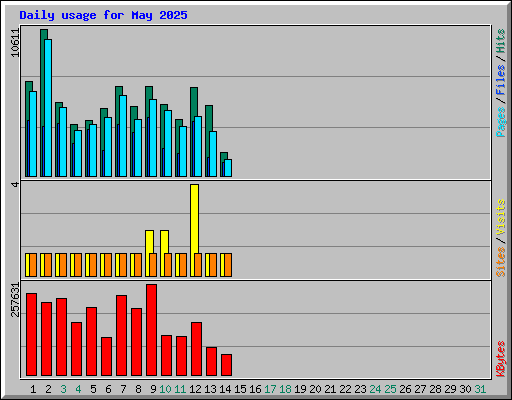Click day number 26 on the x-axis
Screen dimensions: 512x400
(405, 389)
